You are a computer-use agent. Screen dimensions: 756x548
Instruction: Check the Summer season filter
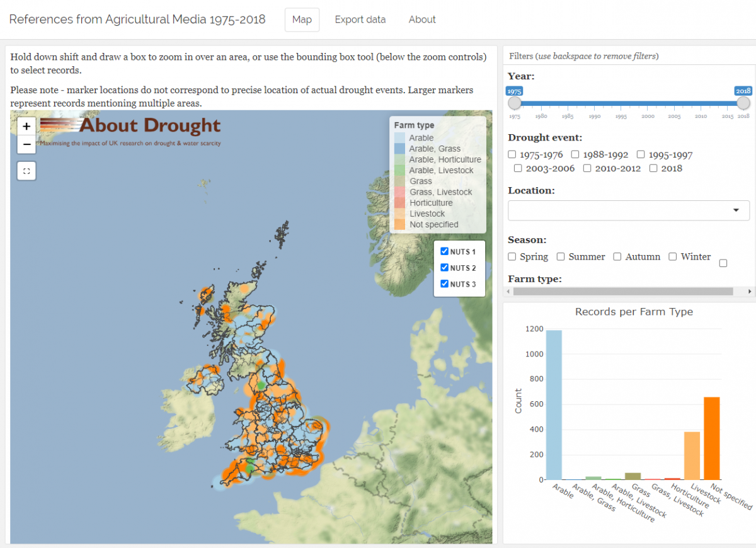tap(561, 257)
